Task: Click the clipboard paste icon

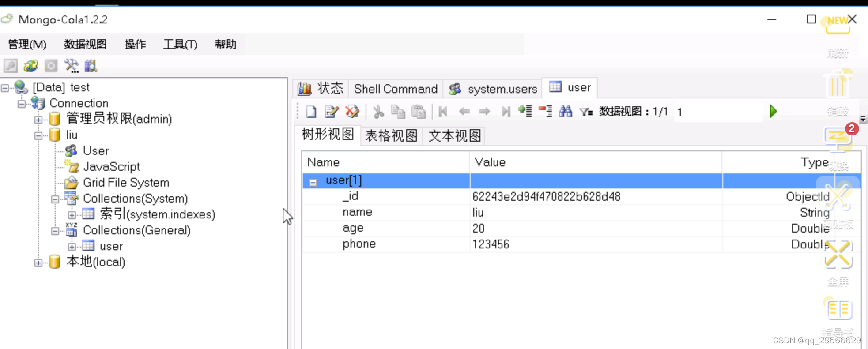Action: [419, 112]
